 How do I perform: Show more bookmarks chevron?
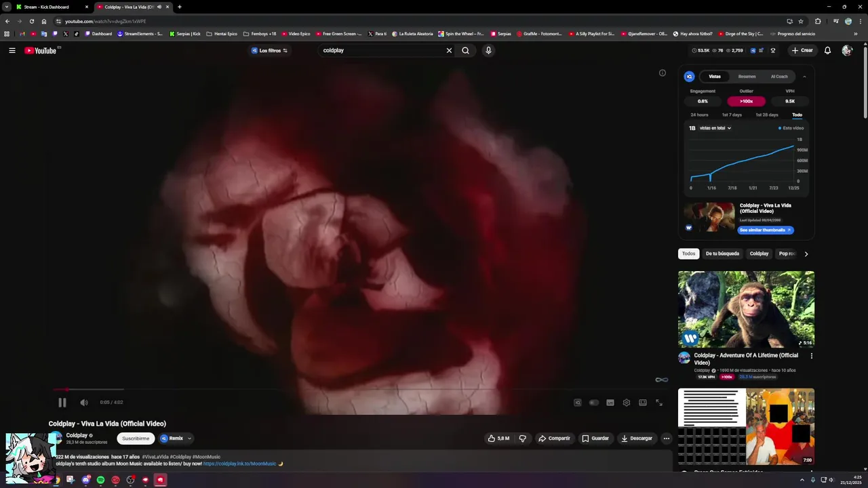[855, 33]
